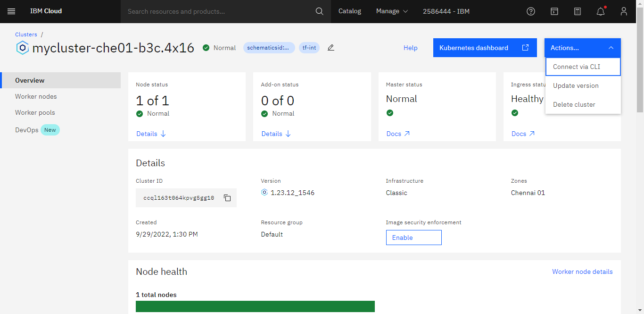Edit cluster tags with pencil icon
The image size is (644, 314).
(x=331, y=48)
